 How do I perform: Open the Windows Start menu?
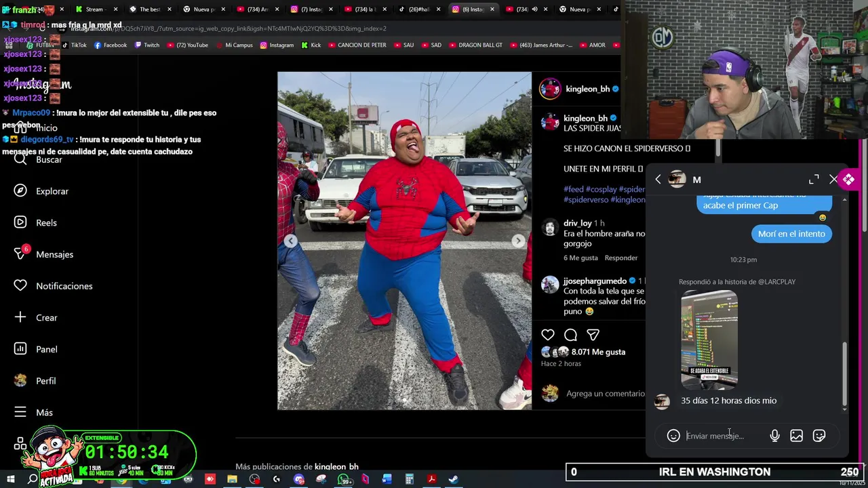click(x=10, y=479)
